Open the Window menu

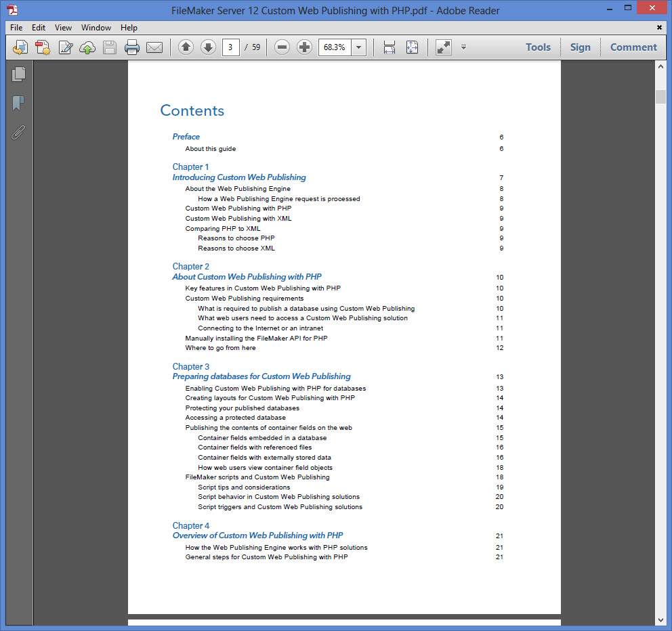[96, 27]
